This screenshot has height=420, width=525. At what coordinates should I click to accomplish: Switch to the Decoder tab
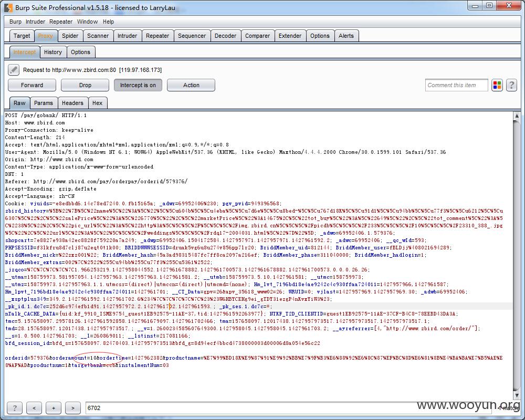coord(225,36)
